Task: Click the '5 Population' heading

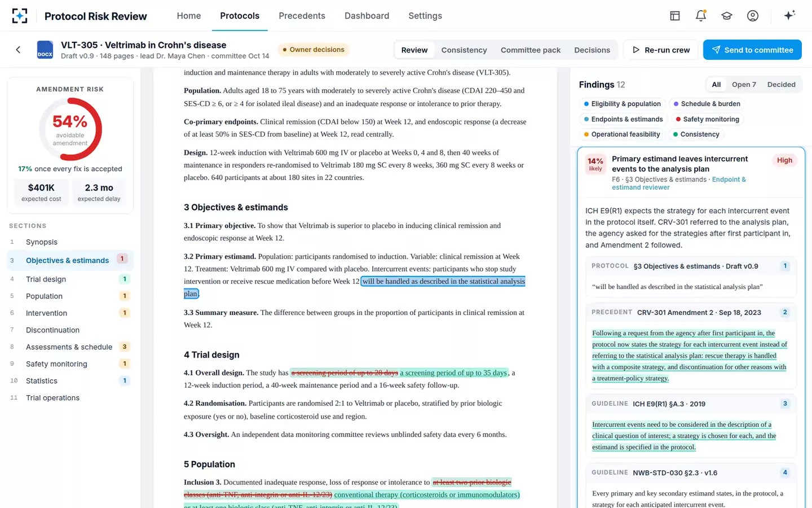Action: [209, 464]
